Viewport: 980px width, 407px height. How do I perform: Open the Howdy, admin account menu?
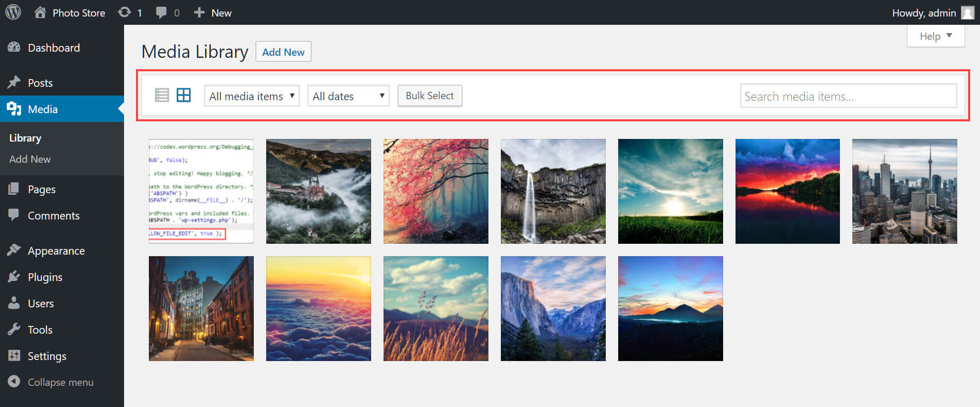click(924, 13)
